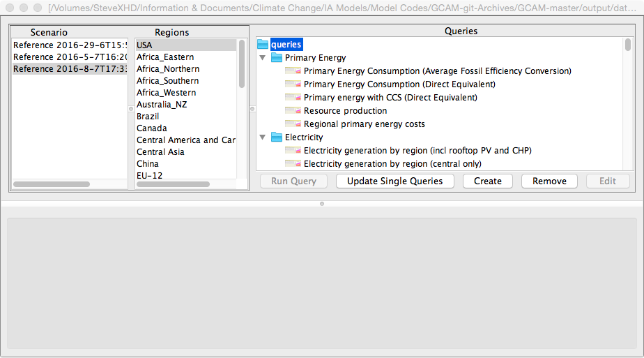Click icon beside Primary energy with CCS query
The image size is (644, 358).
tap(293, 98)
